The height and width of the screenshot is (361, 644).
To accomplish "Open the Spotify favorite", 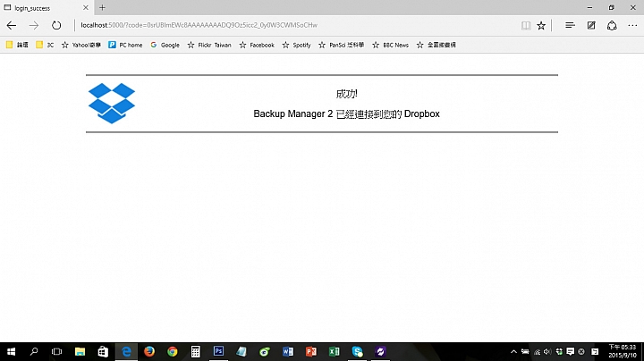I will (296, 45).
